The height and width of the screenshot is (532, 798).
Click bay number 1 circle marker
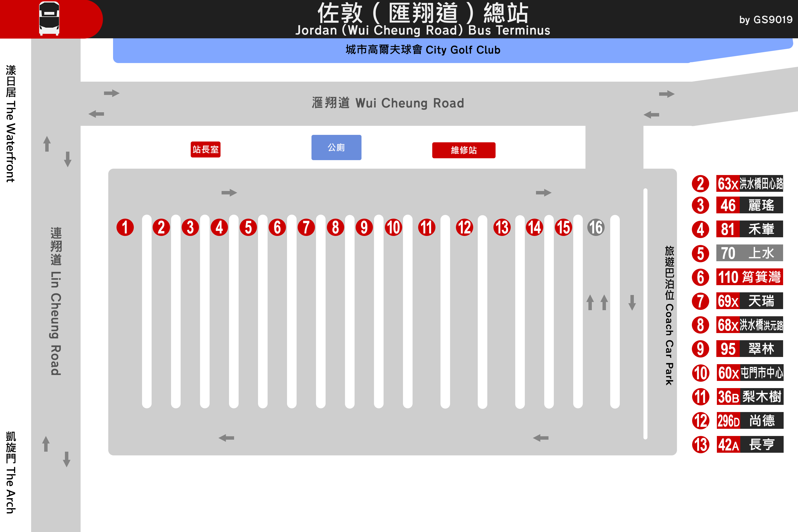click(x=125, y=227)
